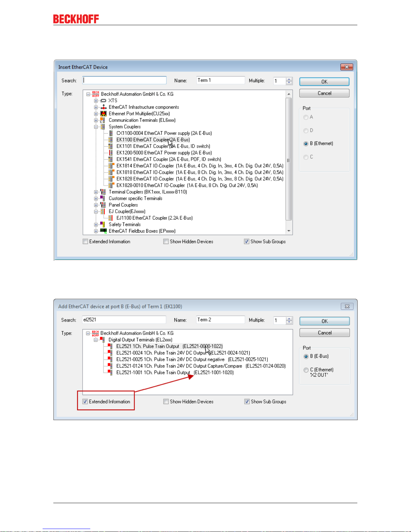411x532 pixels.
Task: Expand Terminal Couplers (BK1xxx) node
Action: tap(96, 192)
